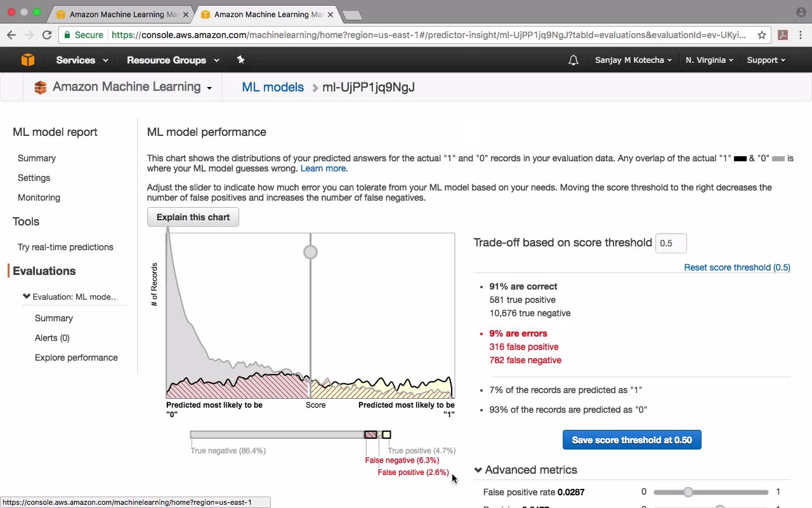Open the Services dropdown menu
812x508 pixels.
pyautogui.click(x=82, y=60)
